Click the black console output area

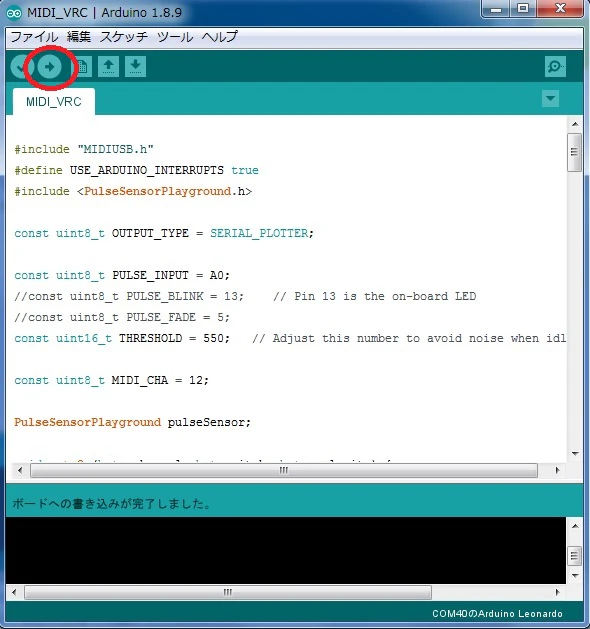(x=286, y=550)
